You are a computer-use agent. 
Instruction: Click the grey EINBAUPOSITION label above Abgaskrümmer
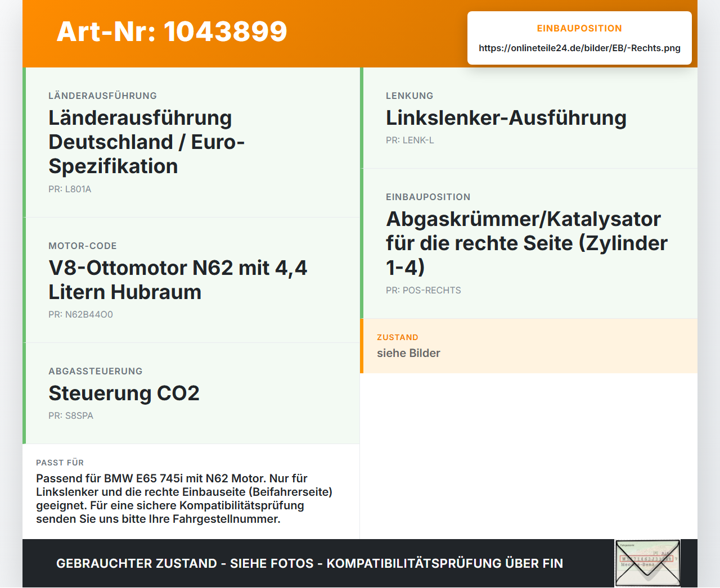(x=428, y=197)
